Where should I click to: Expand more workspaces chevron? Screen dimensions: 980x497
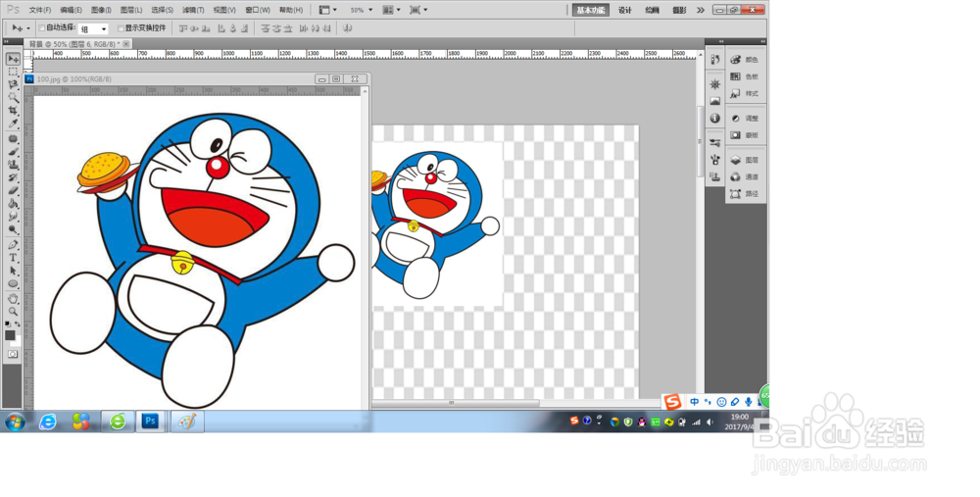[x=701, y=10]
